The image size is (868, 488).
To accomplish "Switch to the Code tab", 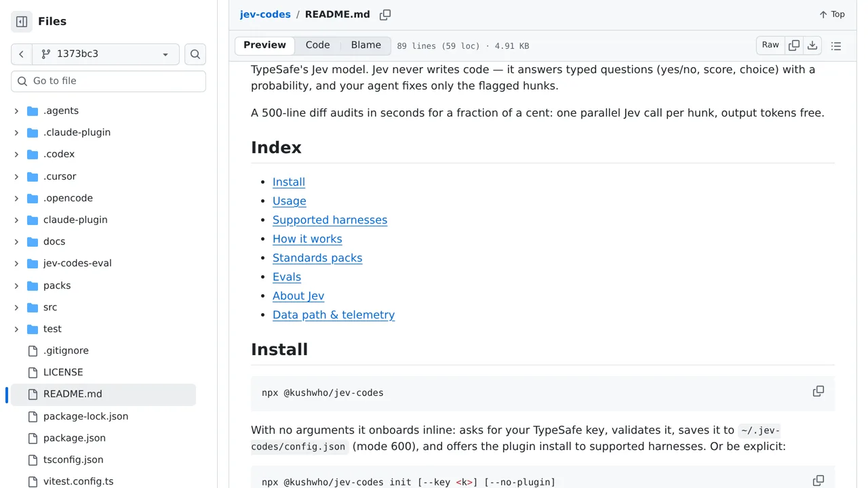I will [x=317, y=45].
